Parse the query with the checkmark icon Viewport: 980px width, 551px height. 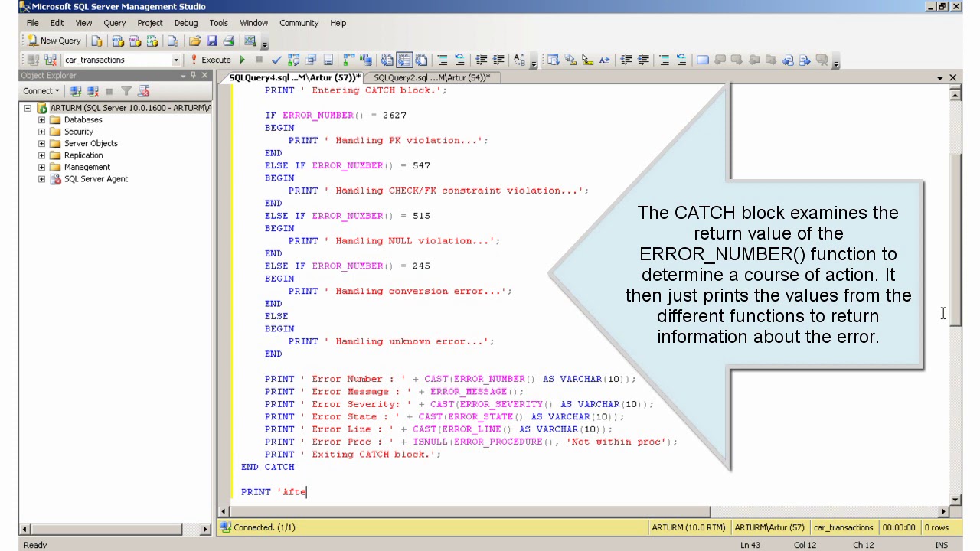point(276,60)
